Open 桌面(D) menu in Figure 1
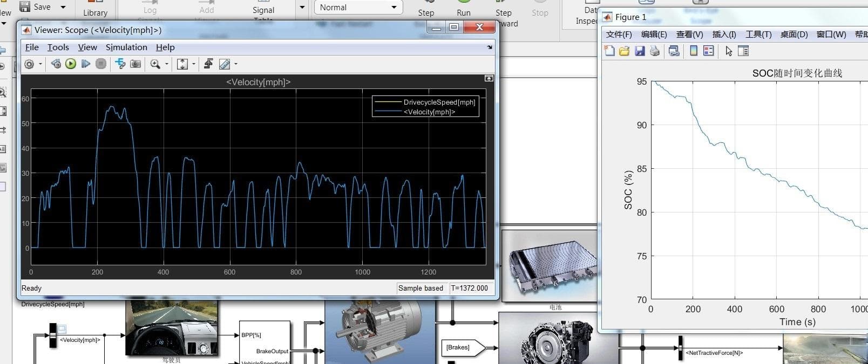The width and height of the screenshot is (868, 364). pyautogui.click(x=794, y=35)
